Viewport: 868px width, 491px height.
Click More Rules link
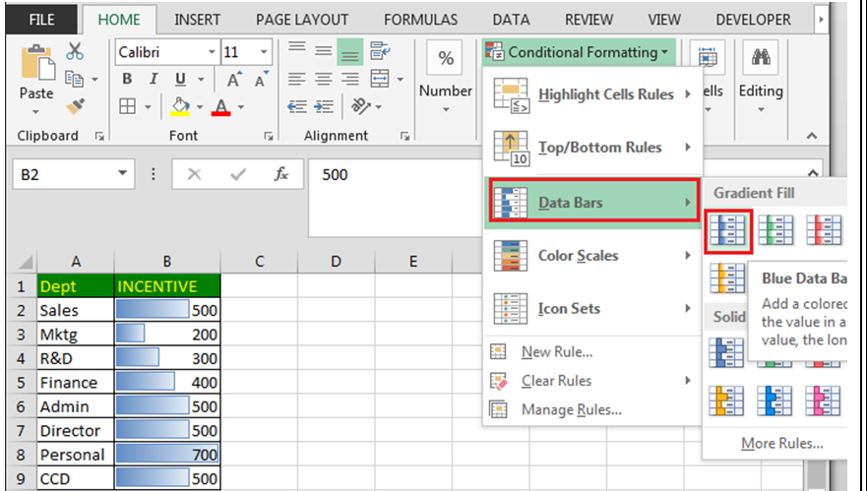click(781, 444)
